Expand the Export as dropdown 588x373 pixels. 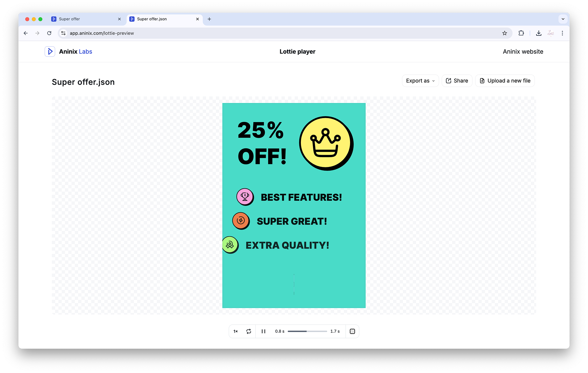point(420,81)
